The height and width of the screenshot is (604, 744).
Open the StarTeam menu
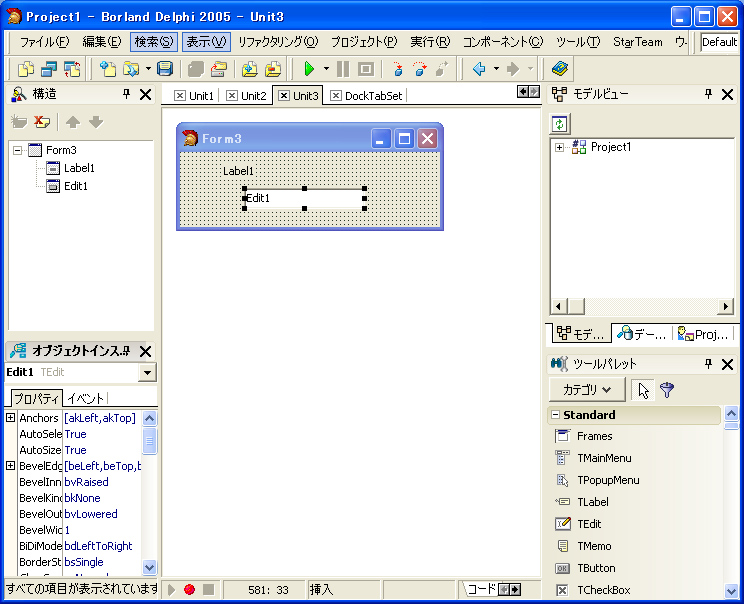click(x=638, y=42)
